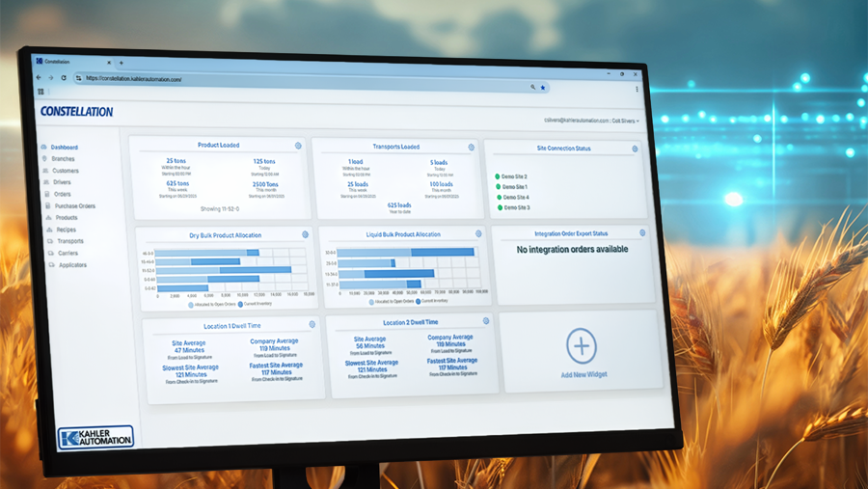Click the browser forward arrow
Screen dimensions: 868x489
coord(50,77)
